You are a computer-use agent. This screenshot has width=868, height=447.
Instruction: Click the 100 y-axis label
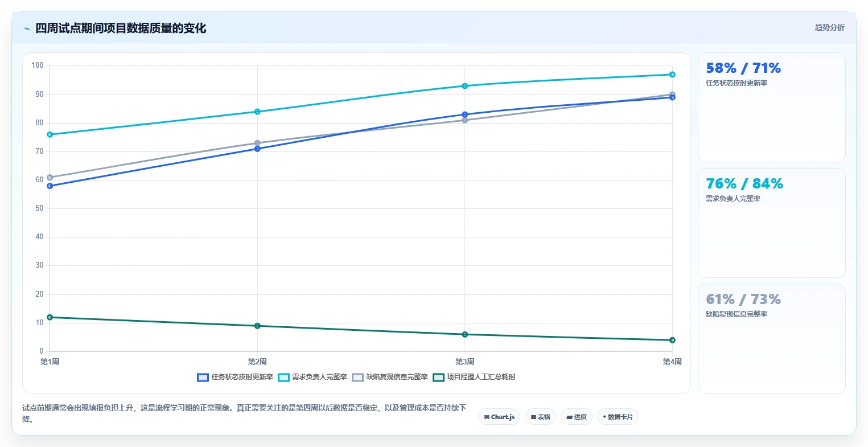(x=38, y=65)
